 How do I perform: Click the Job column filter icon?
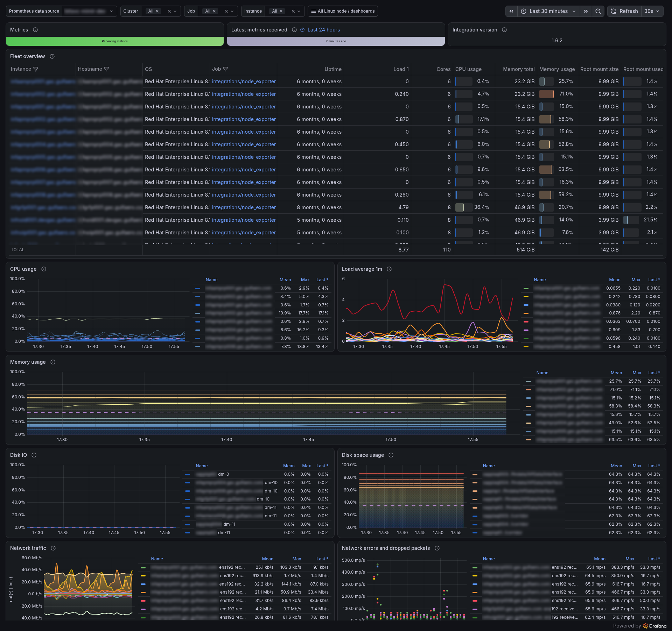click(x=225, y=69)
